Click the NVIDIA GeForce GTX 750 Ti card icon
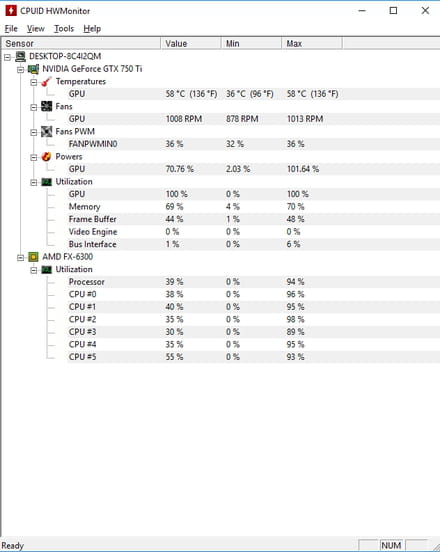The image size is (440, 552). click(33, 69)
